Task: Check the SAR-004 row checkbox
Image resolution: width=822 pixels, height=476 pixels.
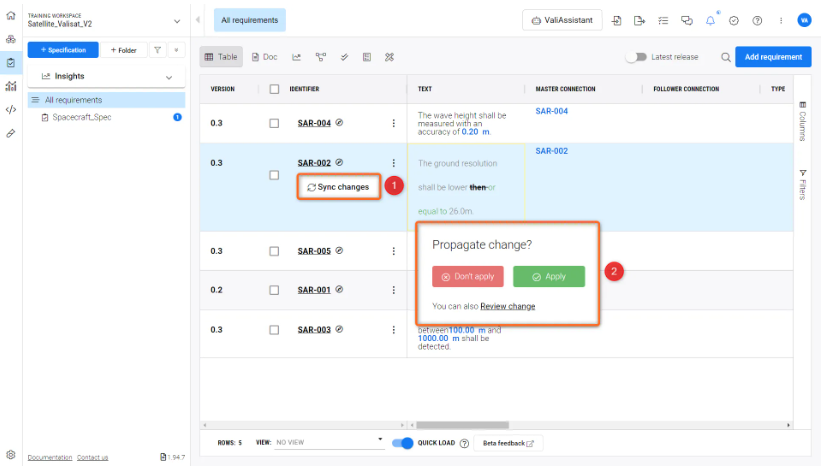Action: click(274, 123)
